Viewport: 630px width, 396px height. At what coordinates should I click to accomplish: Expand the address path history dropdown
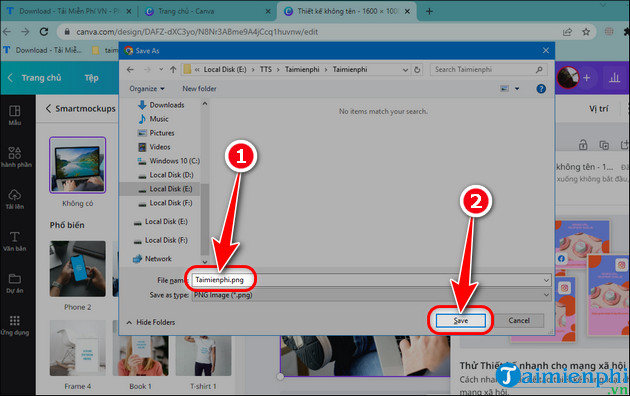coord(405,69)
